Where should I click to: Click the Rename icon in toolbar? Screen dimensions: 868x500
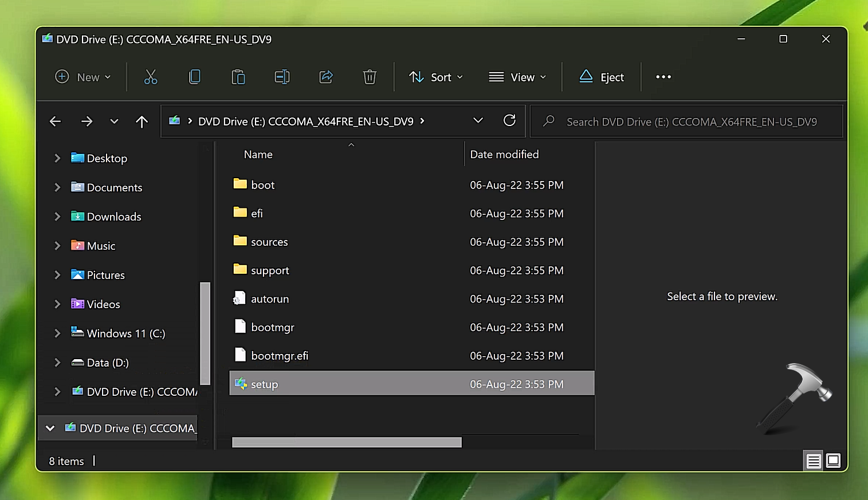tap(282, 77)
